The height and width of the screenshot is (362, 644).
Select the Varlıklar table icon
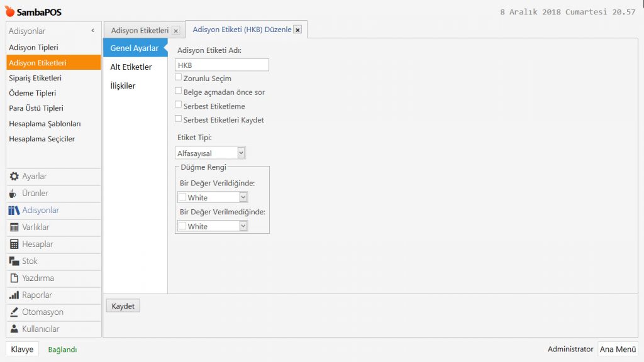pos(14,228)
